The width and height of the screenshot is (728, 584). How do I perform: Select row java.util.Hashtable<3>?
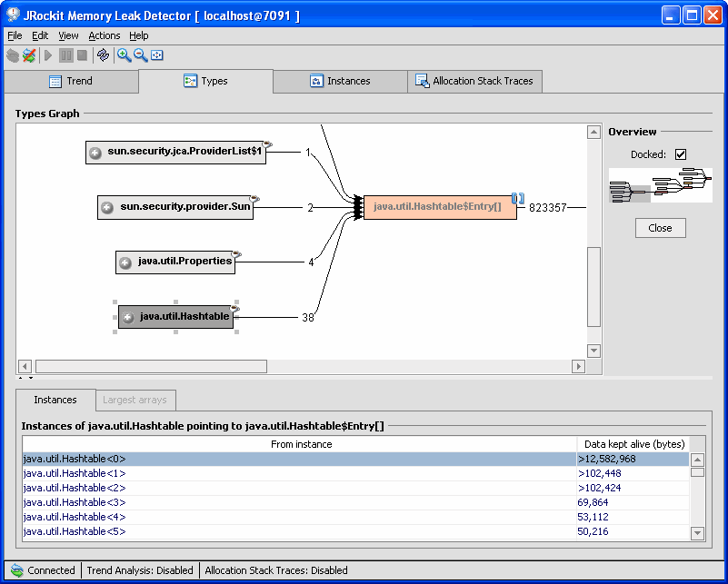click(355, 502)
